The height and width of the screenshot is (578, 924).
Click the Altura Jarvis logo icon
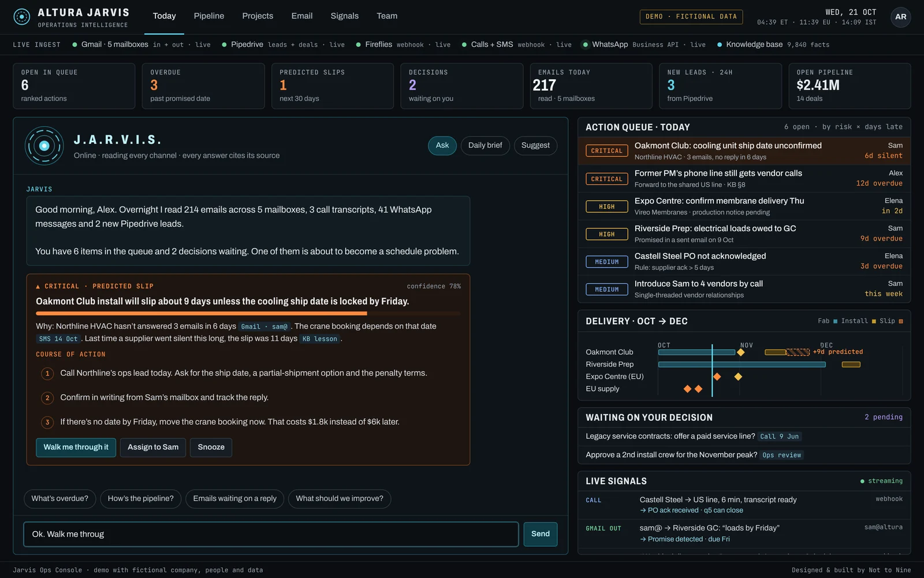pyautogui.click(x=21, y=17)
